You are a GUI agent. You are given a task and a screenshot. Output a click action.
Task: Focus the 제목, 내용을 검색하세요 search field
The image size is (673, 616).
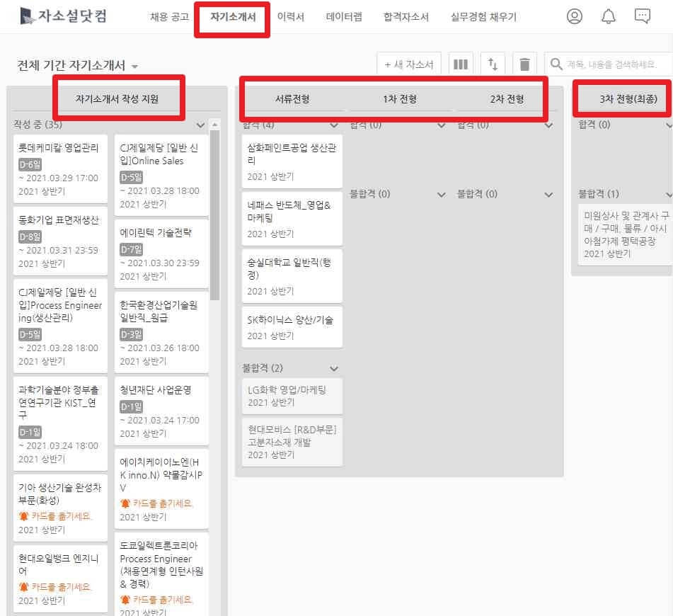pos(611,64)
